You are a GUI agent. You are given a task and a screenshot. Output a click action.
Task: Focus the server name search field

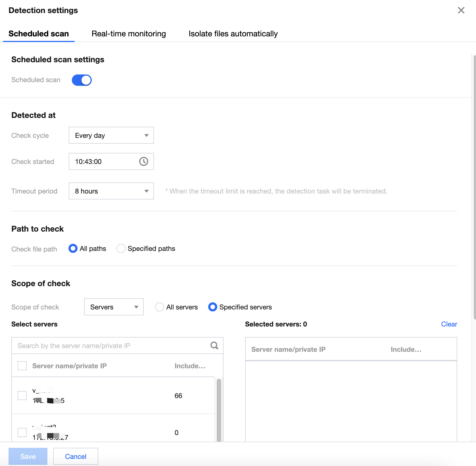[x=111, y=346]
